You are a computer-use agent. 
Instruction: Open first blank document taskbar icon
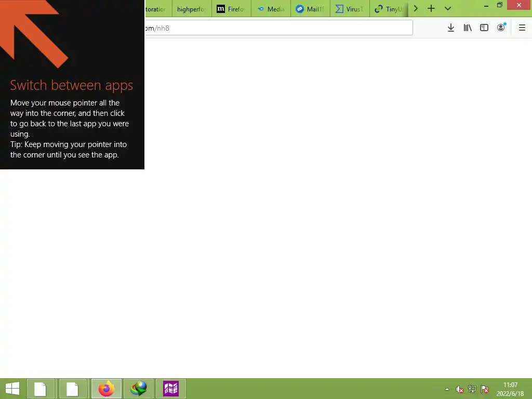click(41, 389)
